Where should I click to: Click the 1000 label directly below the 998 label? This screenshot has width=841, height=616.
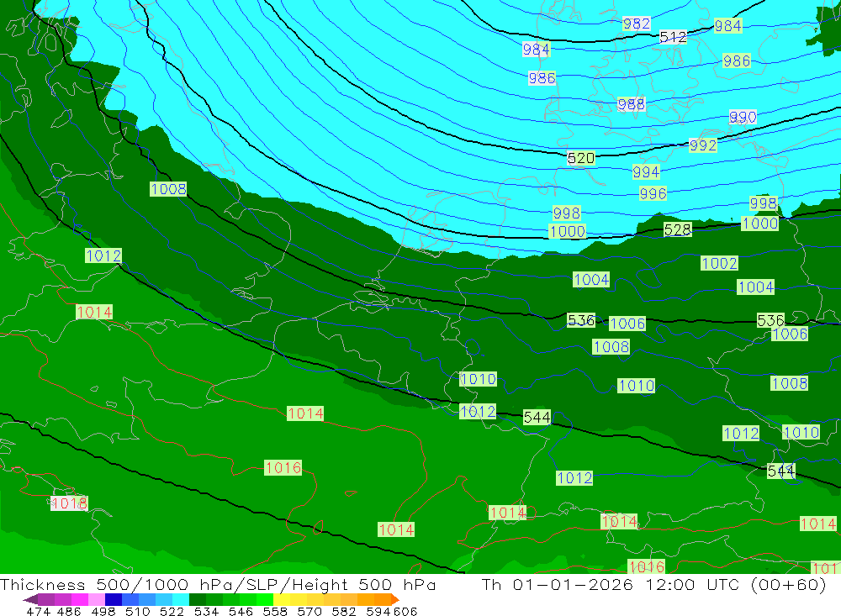pos(568,232)
